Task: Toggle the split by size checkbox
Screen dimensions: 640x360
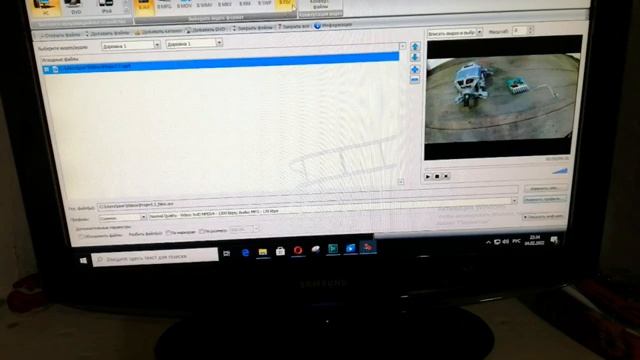Action: click(201, 231)
